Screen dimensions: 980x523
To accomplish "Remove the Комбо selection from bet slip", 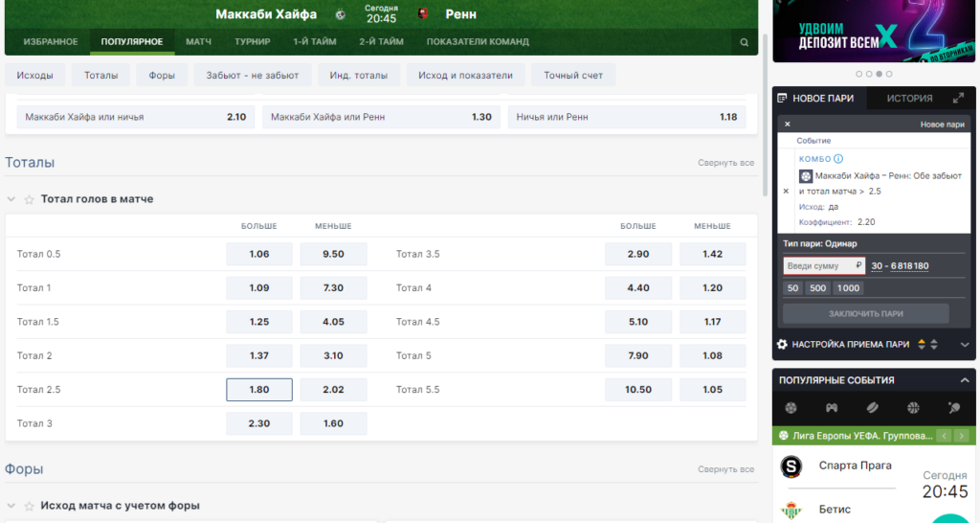I will [x=786, y=192].
